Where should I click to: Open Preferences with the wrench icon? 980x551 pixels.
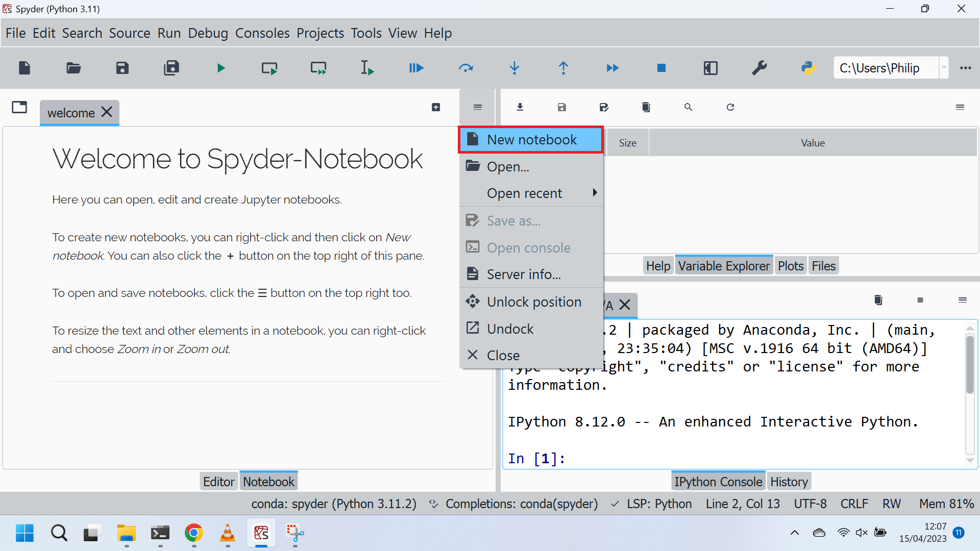[x=759, y=68]
